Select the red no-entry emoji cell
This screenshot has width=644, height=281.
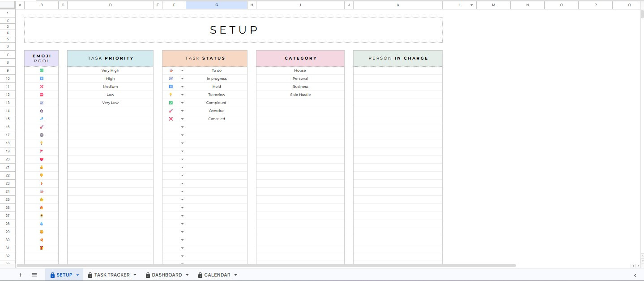[x=42, y=95]
